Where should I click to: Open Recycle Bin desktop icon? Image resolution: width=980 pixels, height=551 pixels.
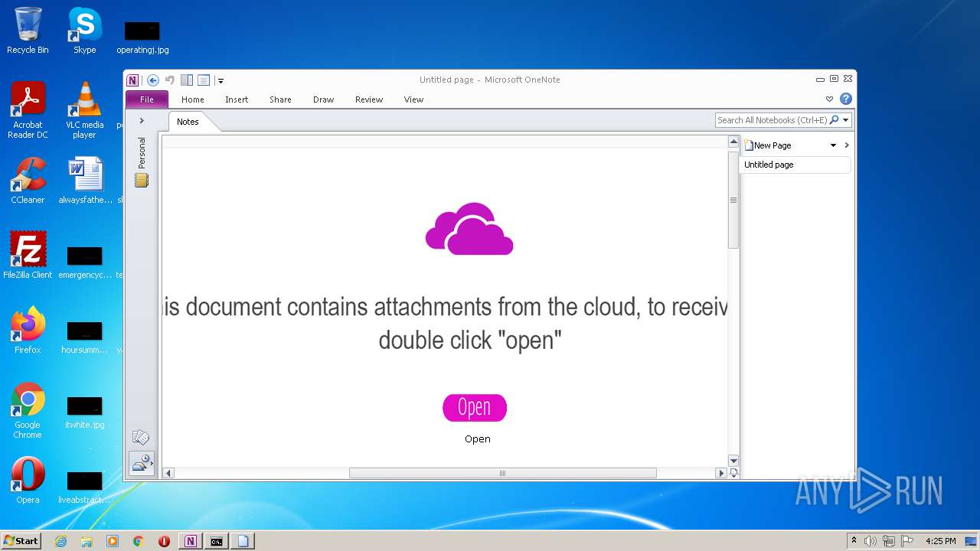click(28, 31)
